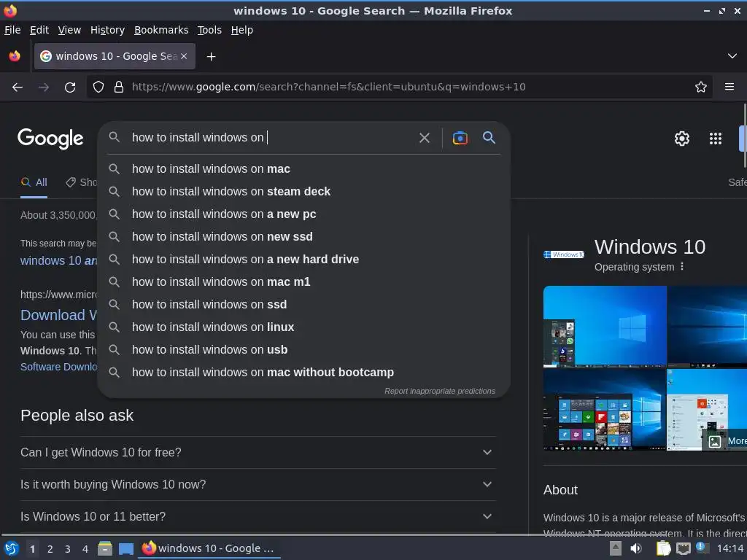Open the file manager taskbar icon

pos(105,548)
